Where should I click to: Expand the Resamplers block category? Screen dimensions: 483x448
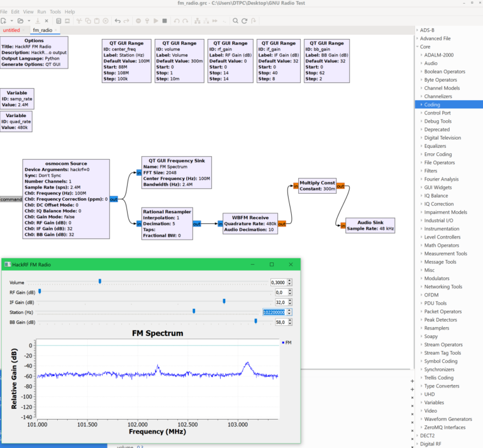(421, 328)
